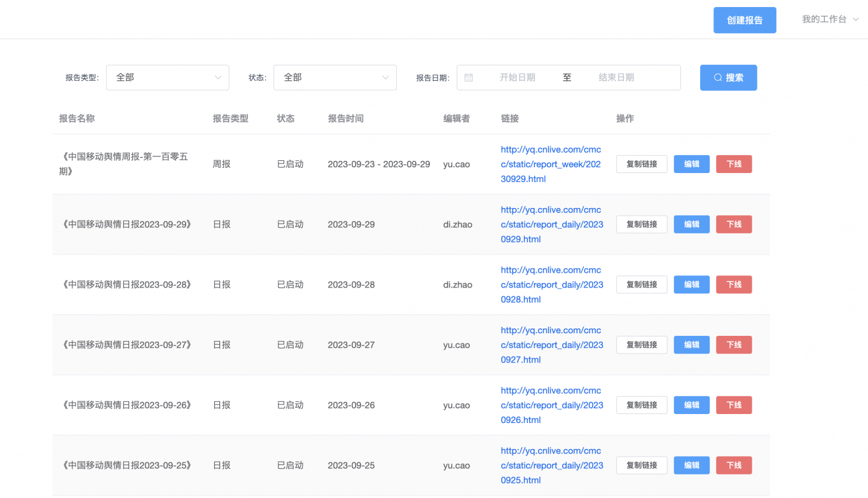Copy link for the 2023-09-26 daily report
Screen dimensions: 868x498
(x=642, y=405)
